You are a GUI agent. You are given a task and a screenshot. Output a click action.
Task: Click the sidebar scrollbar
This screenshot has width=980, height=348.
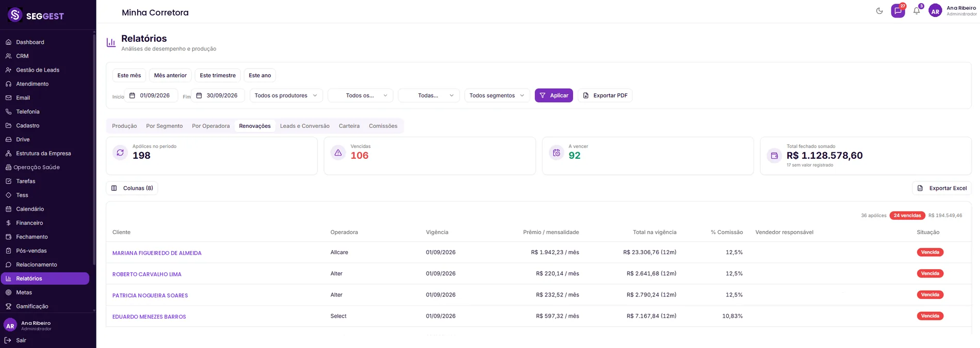click(94, 150)
